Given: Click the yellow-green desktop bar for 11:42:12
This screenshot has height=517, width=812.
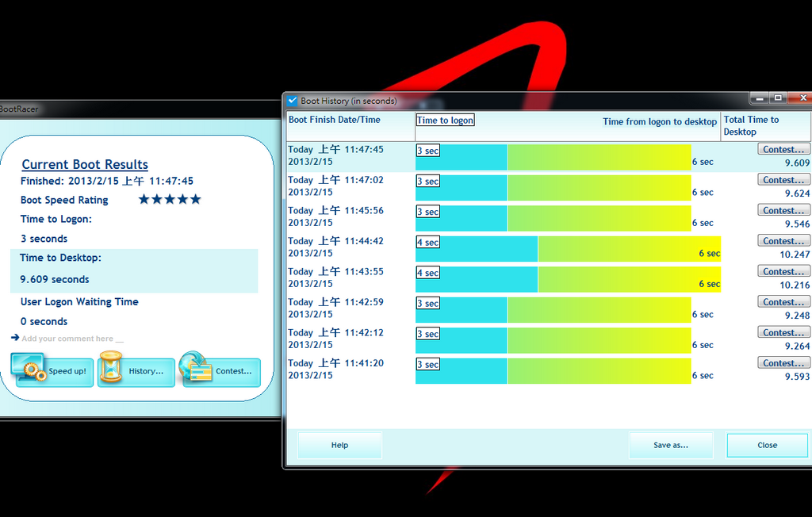Looking at the screenshot, I should (599, 340).
